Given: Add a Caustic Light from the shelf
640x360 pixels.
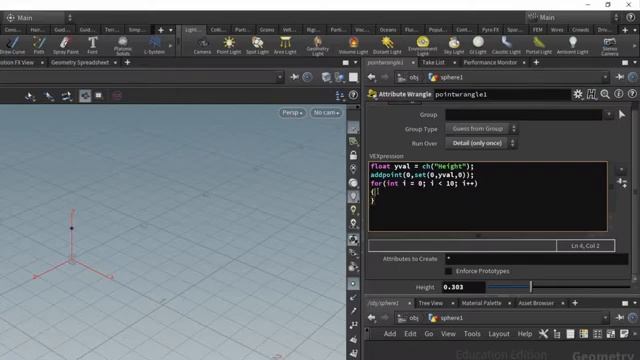Looking at the screenshot, I should pos(506,45).
